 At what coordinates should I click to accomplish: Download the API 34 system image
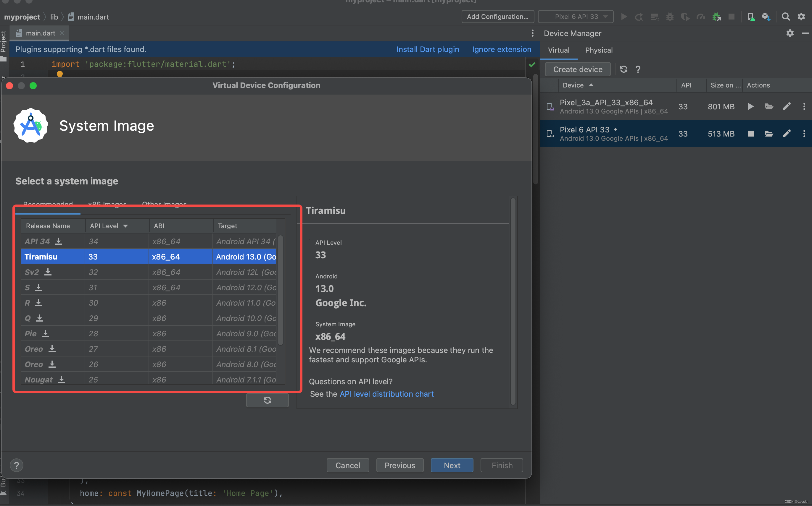click(x=59, y=241)
